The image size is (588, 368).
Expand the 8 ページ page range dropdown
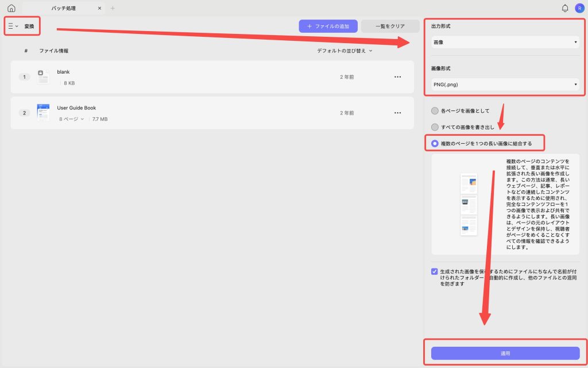pos(71,119)
